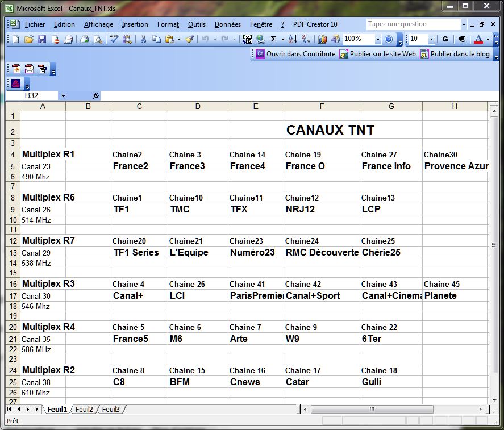Open the 100% zoom dropdown

click(x=378, y=39)
